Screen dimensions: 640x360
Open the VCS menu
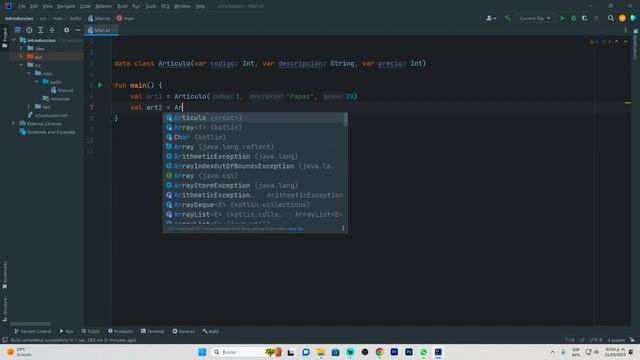pyautogui.click(x=165, y=6)
